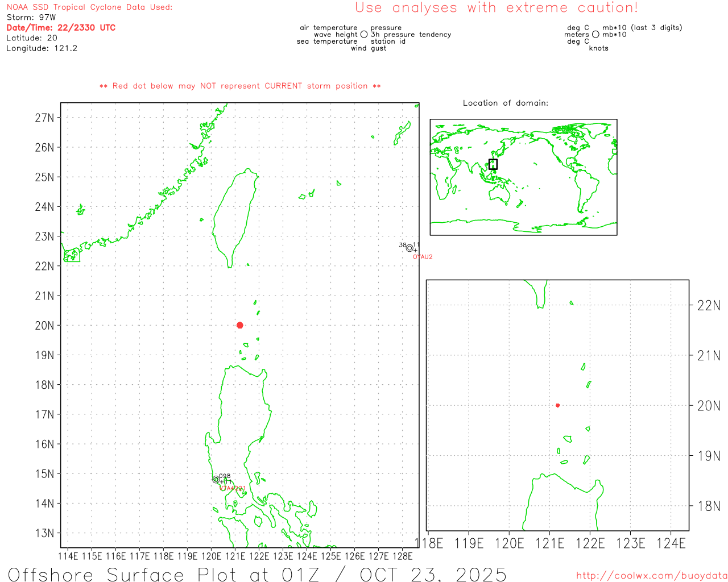Click station circle marker for OYAU2
This screenshot has height=582, width=728.
(409, 248)
